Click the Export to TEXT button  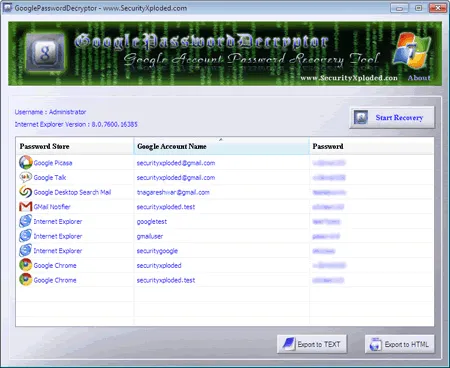(x=312, y=344)
